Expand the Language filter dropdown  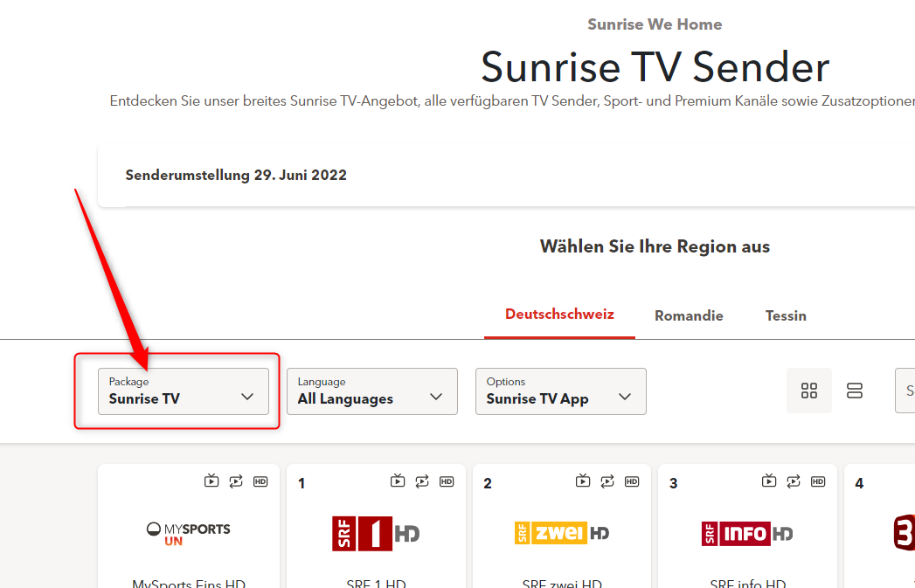click(x=371, y=391)
